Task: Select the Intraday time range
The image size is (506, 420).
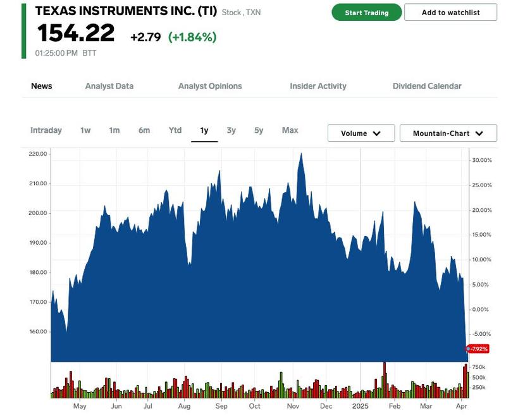Action: pos(46,130)
